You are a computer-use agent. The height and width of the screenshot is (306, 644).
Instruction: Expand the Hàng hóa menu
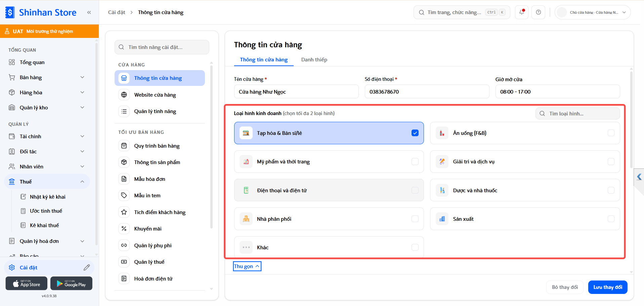coord(47,93)
